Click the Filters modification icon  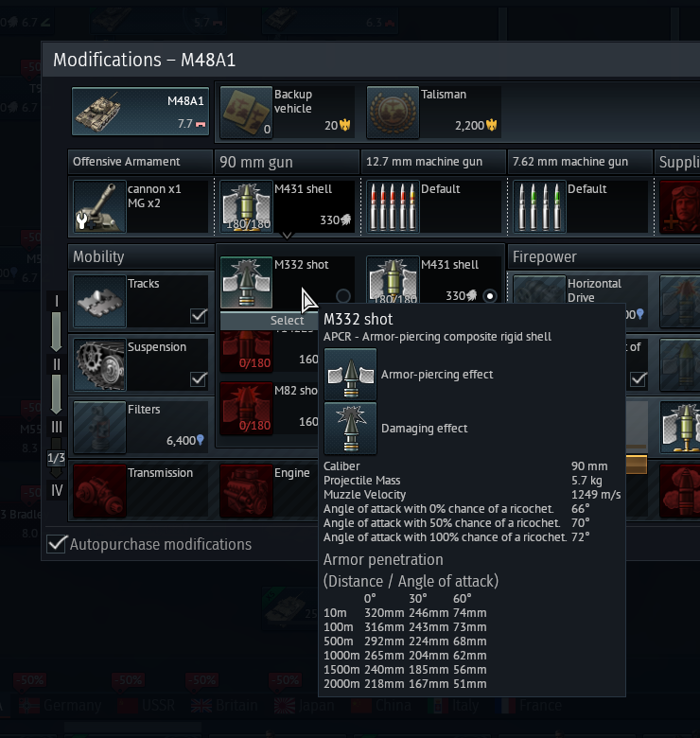99,427
